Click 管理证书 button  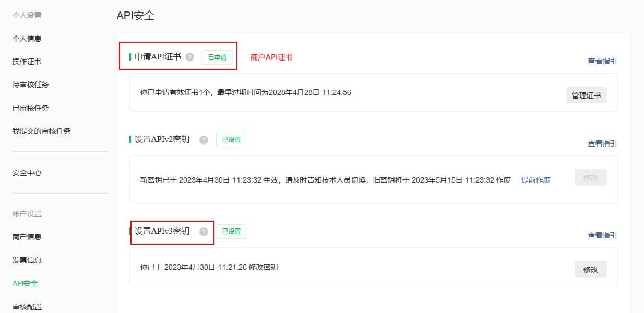586,95
